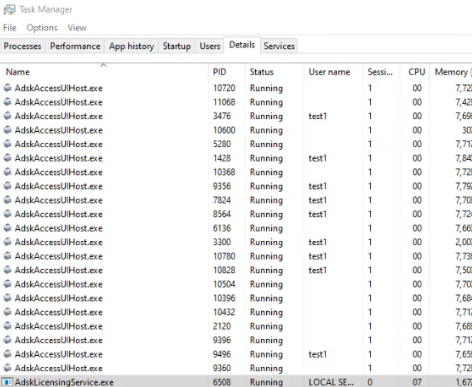Open the File menu
Image resolution: width=472 pixels, height=387 pixels.
[x=10, y=28]
